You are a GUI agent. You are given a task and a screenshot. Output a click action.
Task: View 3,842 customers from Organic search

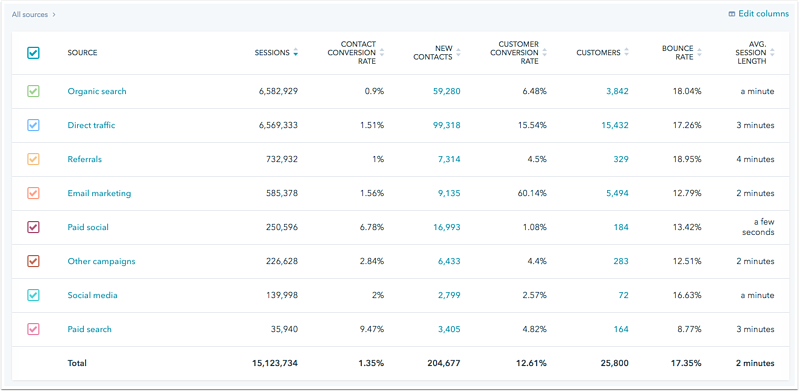pos(617,91)
